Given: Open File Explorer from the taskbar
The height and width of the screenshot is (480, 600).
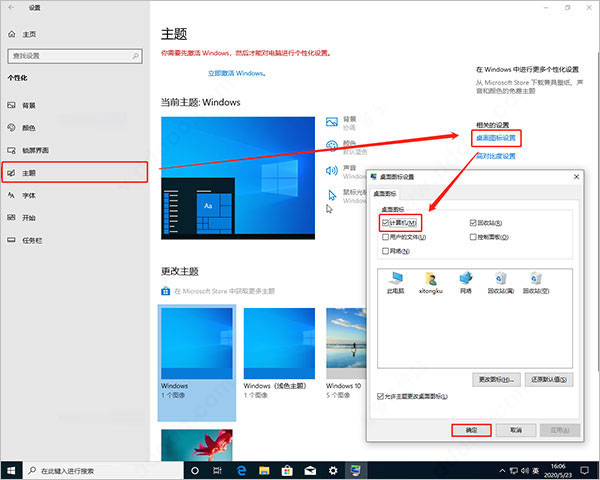Looking at the screenshot, I should [x=264, y=470].
